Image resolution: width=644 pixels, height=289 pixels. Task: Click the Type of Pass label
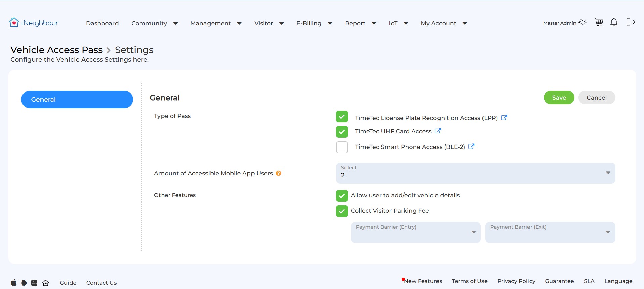pos(172,116)
